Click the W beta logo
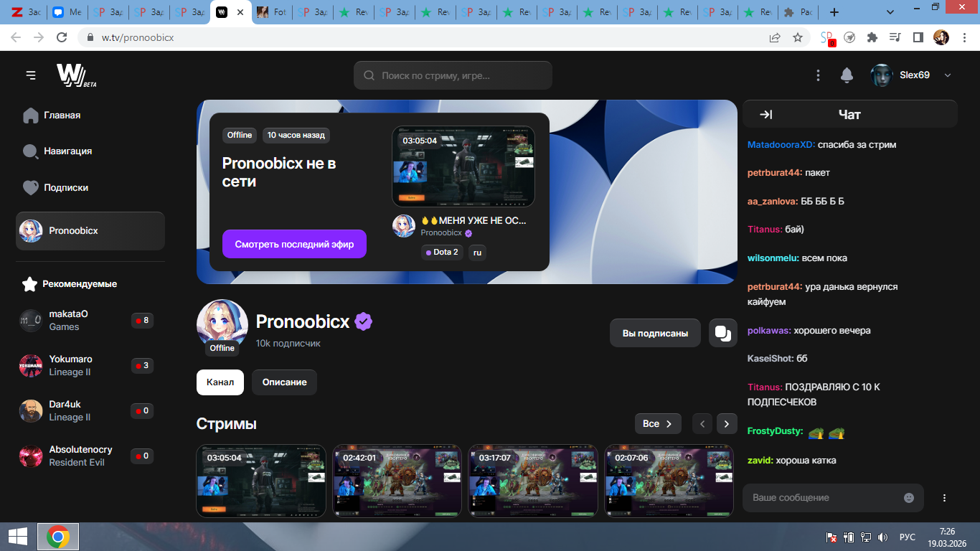The height and width of the screenshot is (551, 980). pos(76,75)
